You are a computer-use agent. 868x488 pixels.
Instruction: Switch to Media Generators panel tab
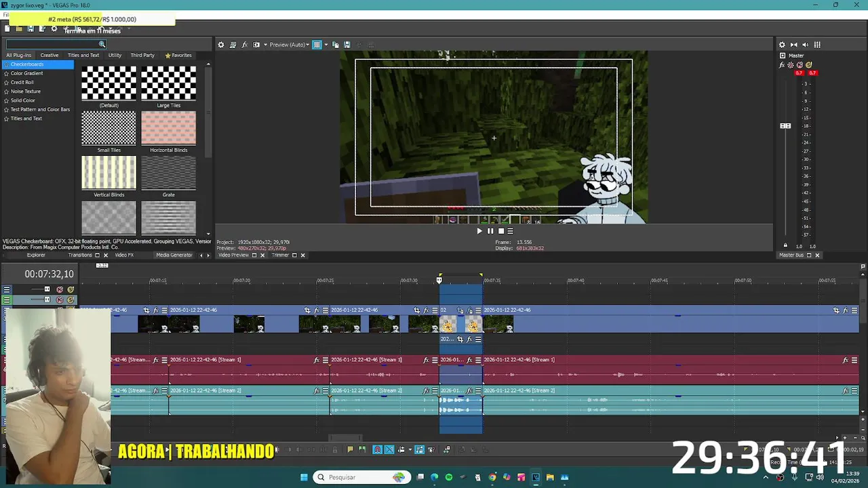(174, 255)
